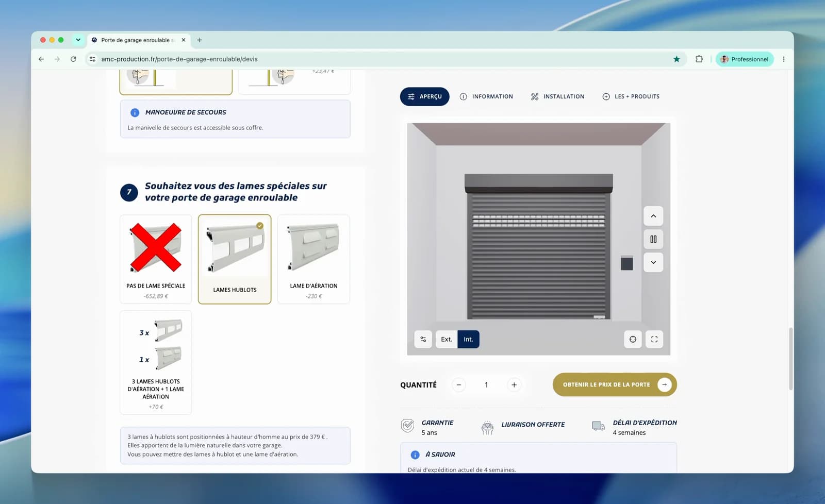The height and width of the screenshot is (504, 825).
Task: Click the 3D garage door preview
Action: tap(538, 239)
